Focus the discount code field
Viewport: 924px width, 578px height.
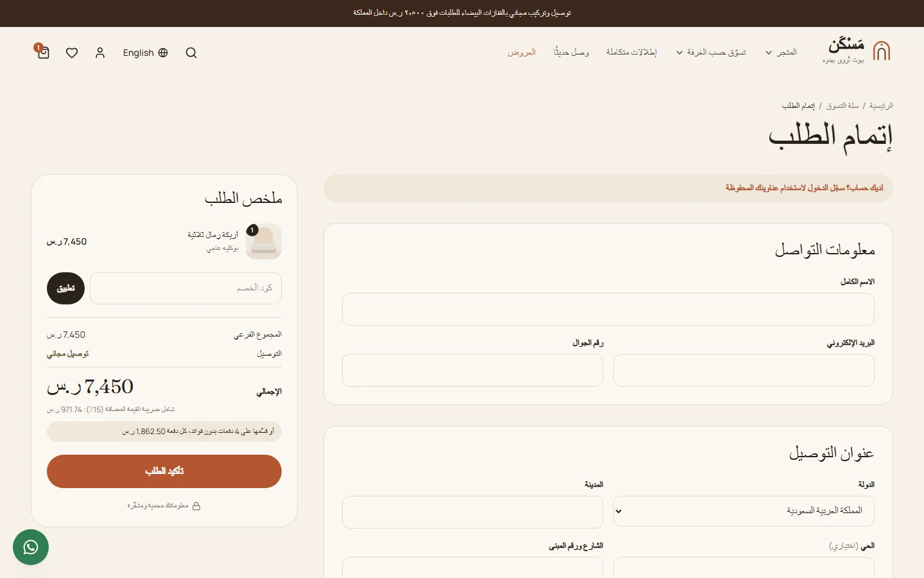coord(185,288)
